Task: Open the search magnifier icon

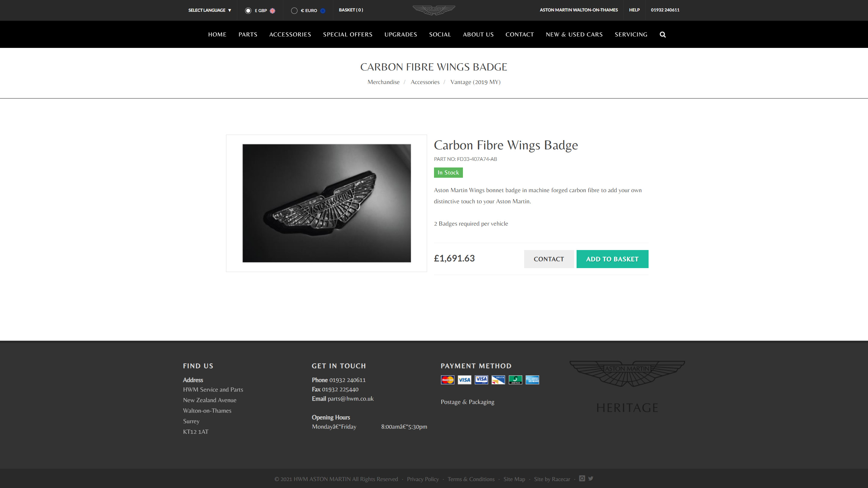Action: 662,34
